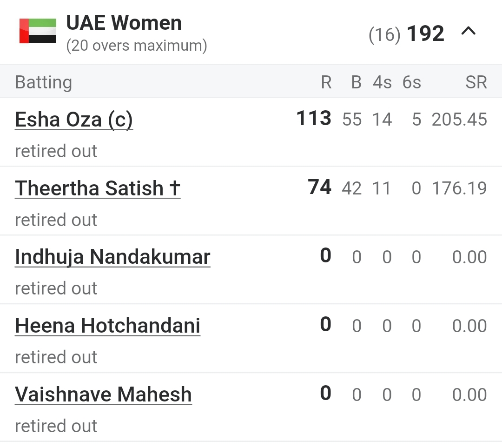The height and width of the screenshot is (448, 502).
Task: Click Esha Oza's 113 runs score
Action: pyautogui.click(x=314, y=118)
